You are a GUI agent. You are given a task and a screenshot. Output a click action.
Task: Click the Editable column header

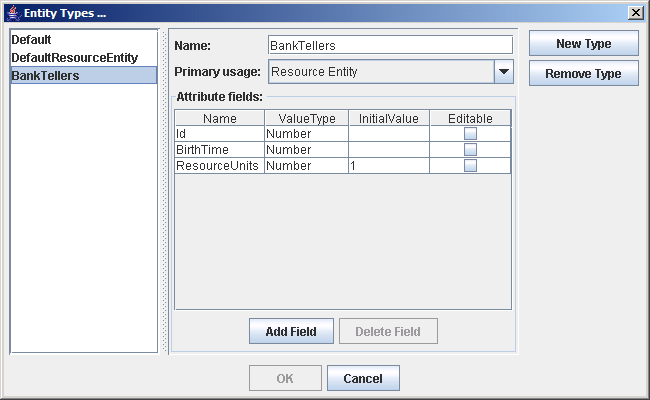470,118
